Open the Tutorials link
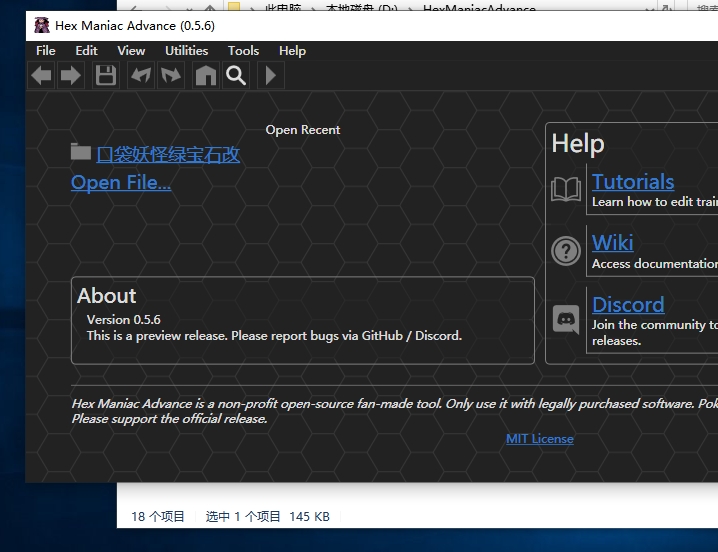Screen dimensions: 718x552 pyautogui.click(x=633, y=181)
